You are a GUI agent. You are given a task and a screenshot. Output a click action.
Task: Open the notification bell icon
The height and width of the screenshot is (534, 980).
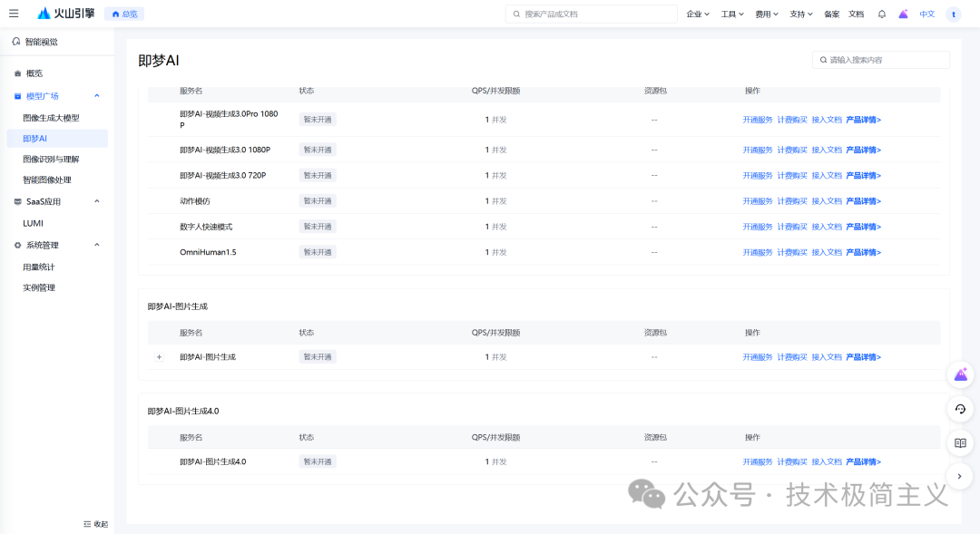click(881, 14)
